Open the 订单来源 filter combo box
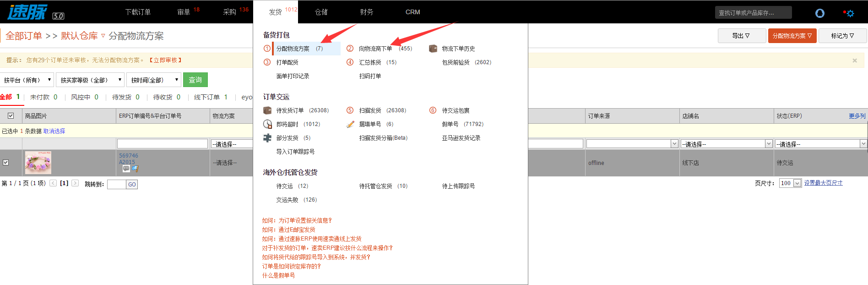This screenshot has width=868, height=285. point(632,144)
